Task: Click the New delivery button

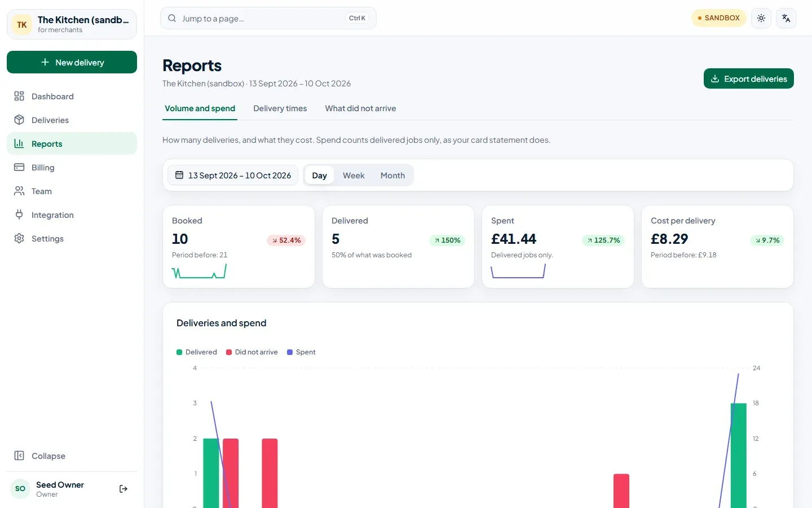Action: (x=72, y=62)
